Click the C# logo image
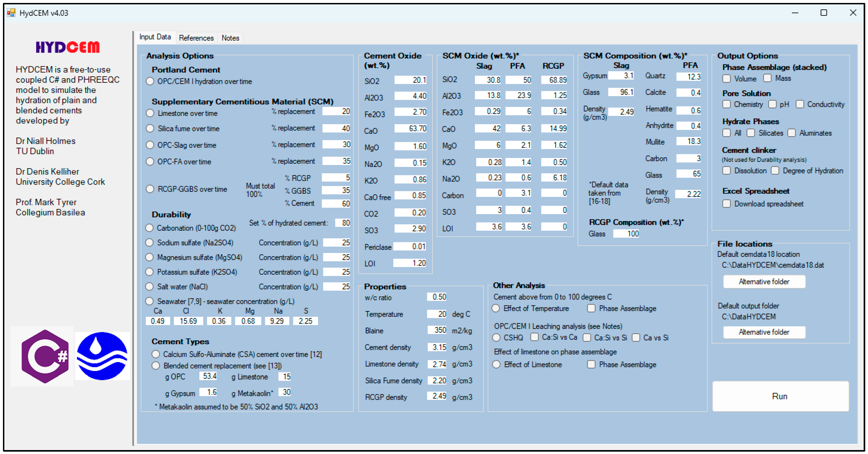Screen dimensions: 868x454 [44, 356]
